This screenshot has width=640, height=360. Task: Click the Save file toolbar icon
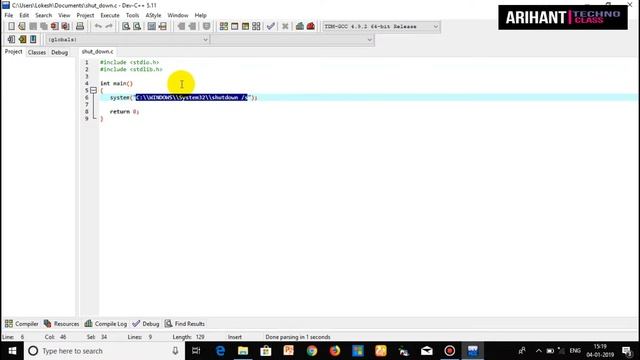33,27
